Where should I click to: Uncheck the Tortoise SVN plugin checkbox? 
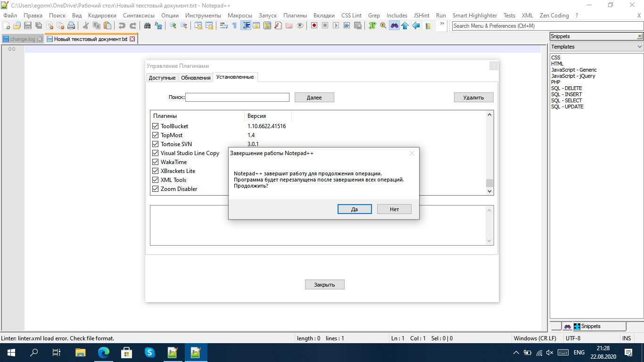tap(156, 144)
